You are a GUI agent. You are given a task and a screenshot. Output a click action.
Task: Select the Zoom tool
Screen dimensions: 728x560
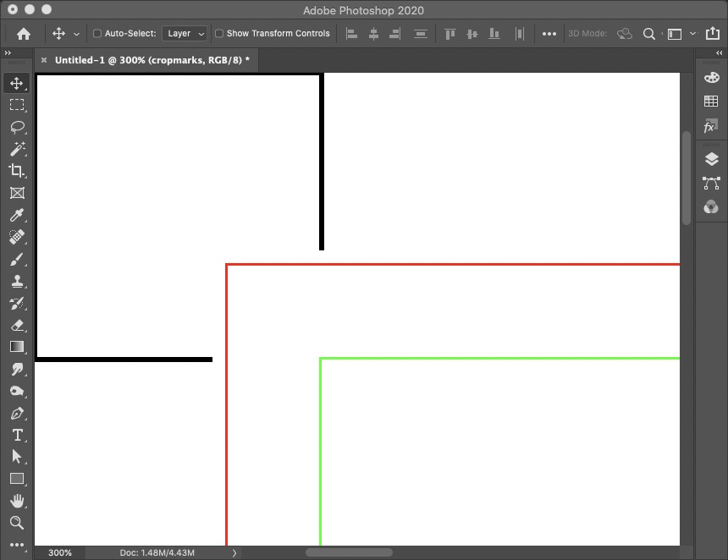pyautogui.click(x=17, y=523)
